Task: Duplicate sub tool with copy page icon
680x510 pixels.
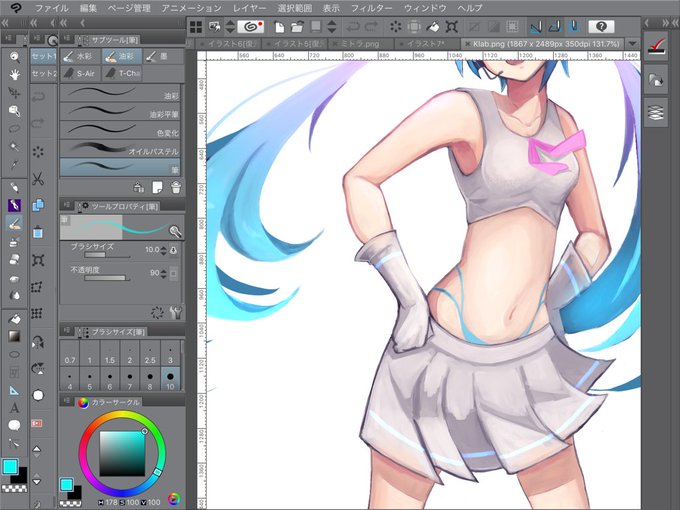Action: tap(157, 187)
